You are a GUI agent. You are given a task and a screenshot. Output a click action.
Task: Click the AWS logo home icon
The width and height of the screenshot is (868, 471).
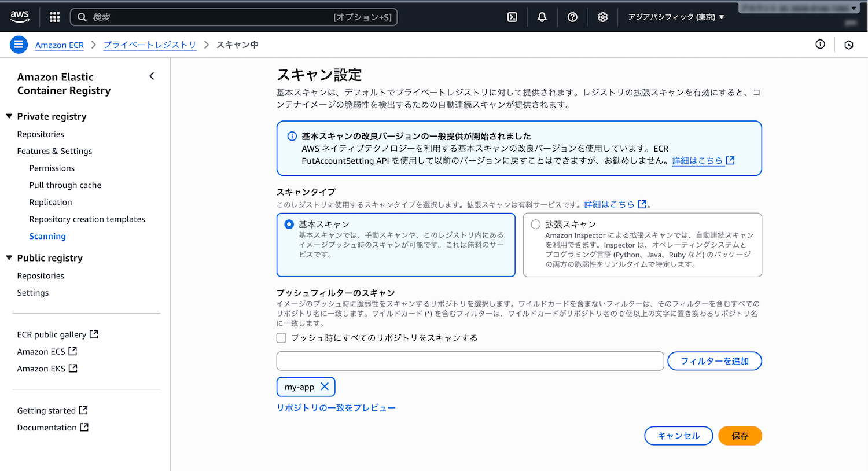[x=20, y=17]
